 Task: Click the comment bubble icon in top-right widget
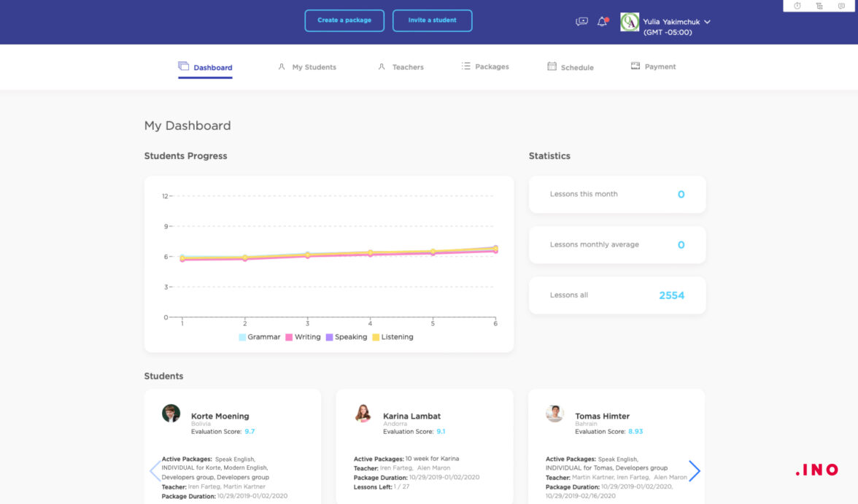pyautogui.click(x=841, y=6)
